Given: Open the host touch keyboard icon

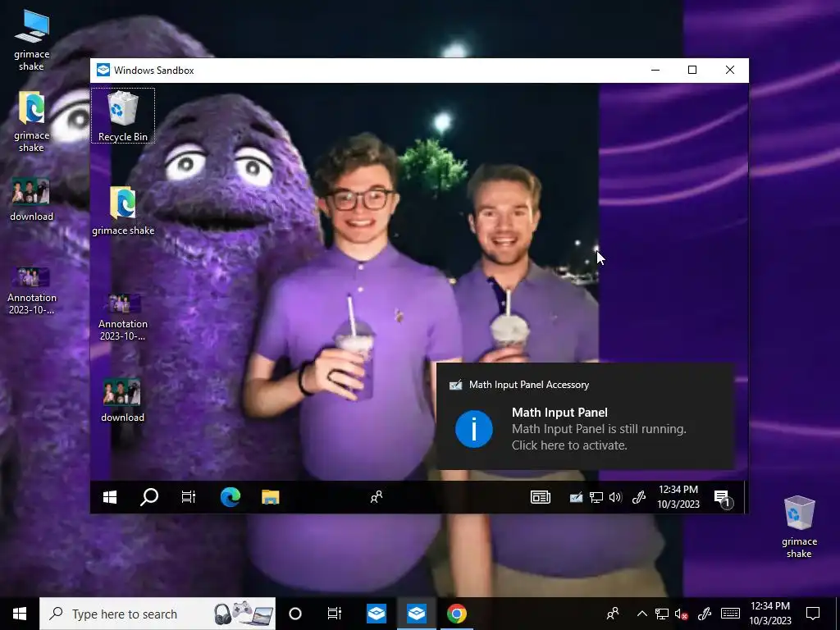Looking at the screenshot, I should (x=730, y=614).
